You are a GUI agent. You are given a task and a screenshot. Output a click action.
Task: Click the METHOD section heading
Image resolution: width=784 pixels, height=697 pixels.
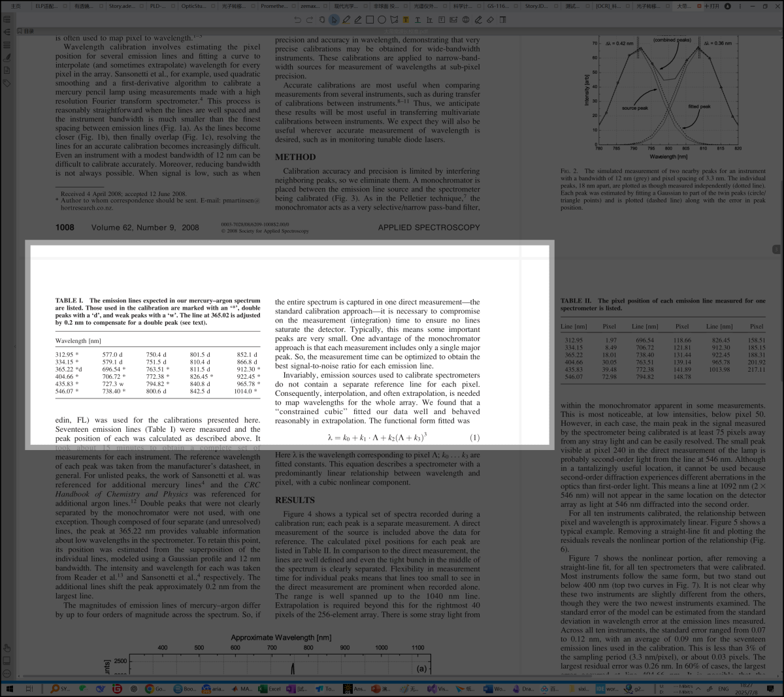pos(295,157)
